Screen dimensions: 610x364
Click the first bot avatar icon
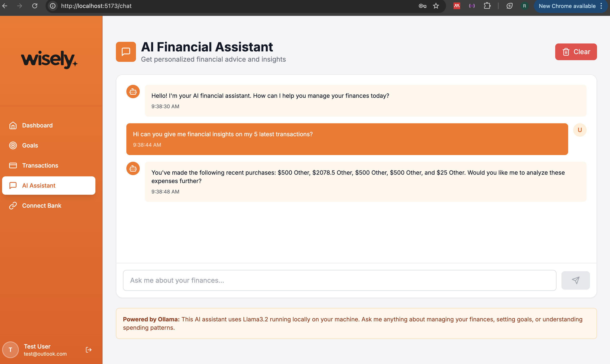133,92
